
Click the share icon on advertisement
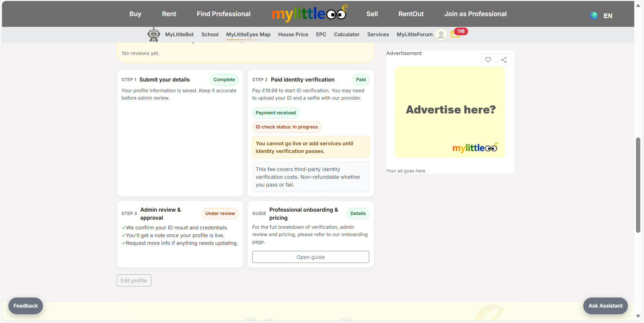click(x=504, y=60)
